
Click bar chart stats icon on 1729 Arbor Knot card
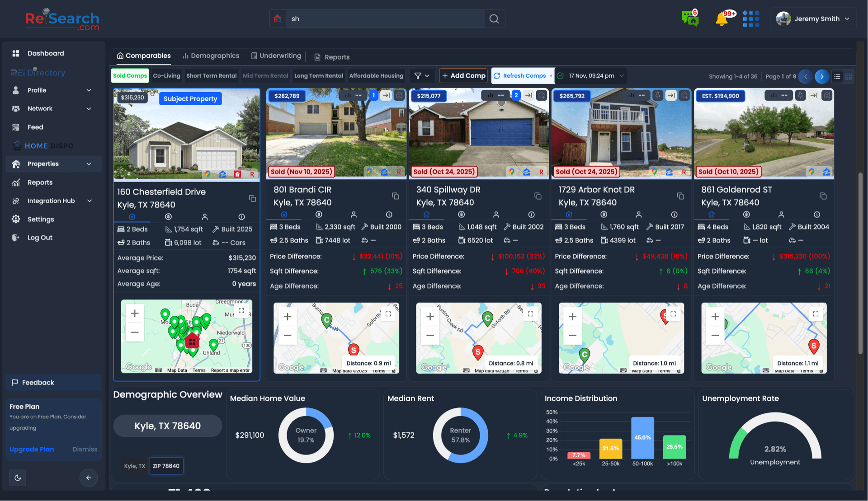pyautogui.click(x=631, y=95)
